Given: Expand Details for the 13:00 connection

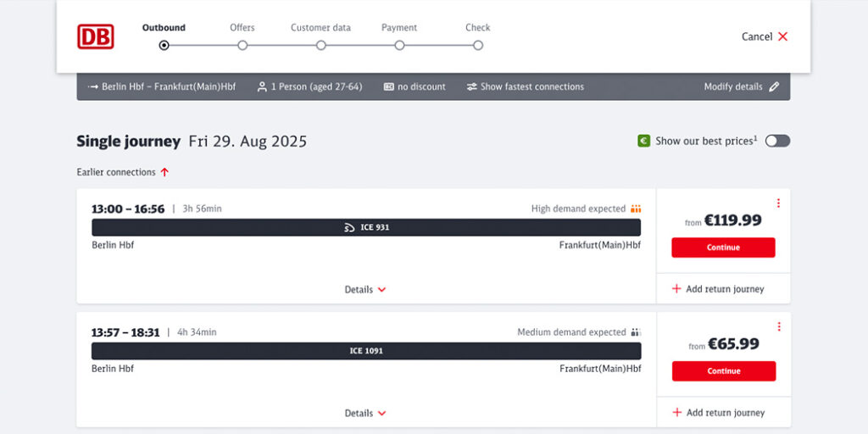Looking at the screenshot, I should [365, 290].
